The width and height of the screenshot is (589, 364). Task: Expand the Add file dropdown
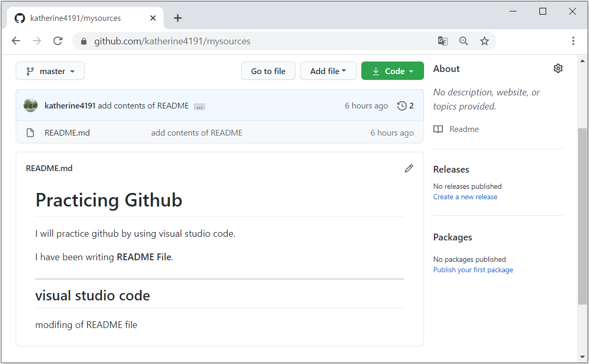[x=328, y=71]
